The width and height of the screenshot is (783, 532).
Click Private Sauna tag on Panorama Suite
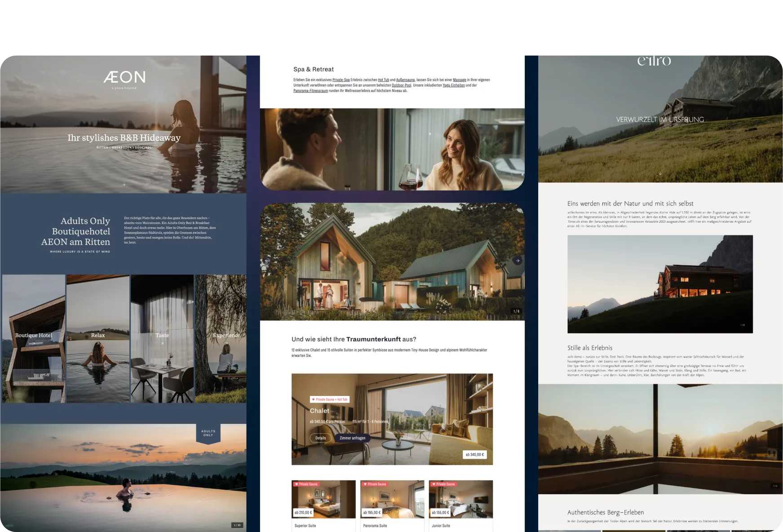click(375, 484)
